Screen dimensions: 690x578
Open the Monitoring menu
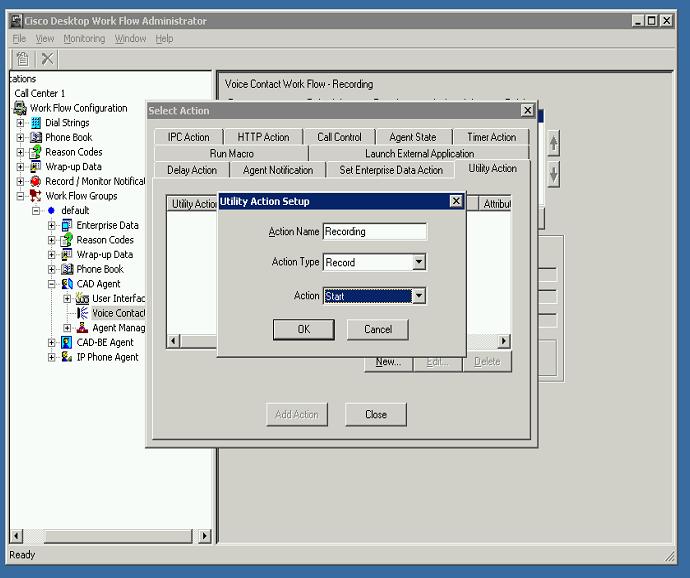pyautogui.click(x=84, y=39)
